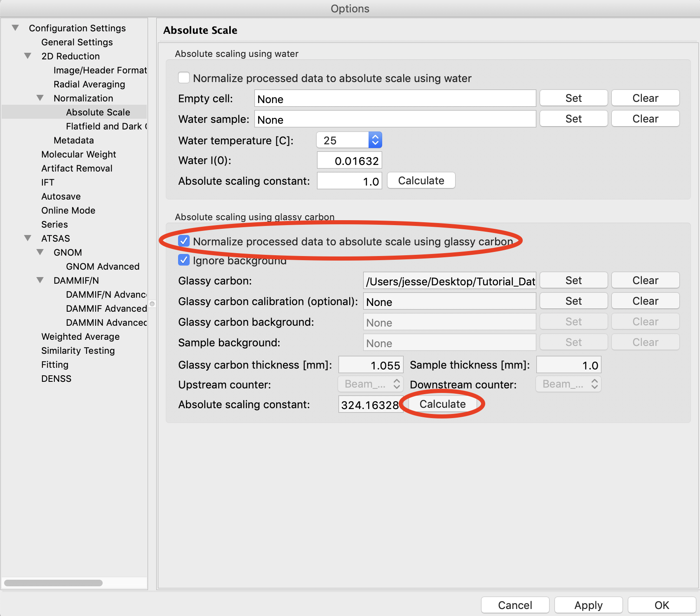Open Series settings

pos(54,224)
